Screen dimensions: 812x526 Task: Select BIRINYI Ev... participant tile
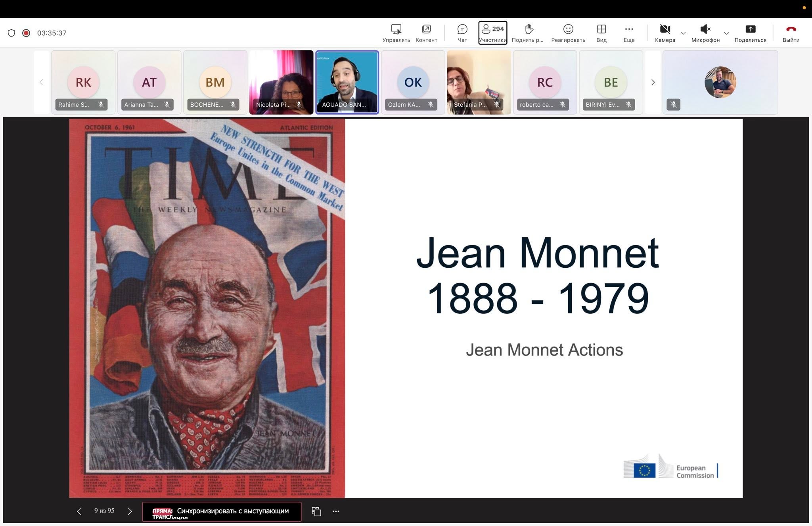point(611,82)
